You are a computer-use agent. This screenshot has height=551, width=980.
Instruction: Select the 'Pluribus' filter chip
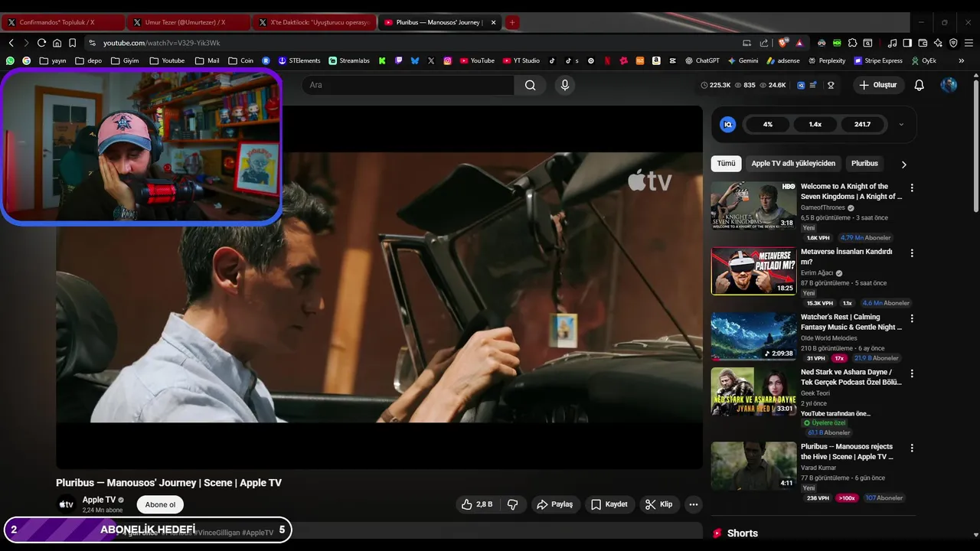pos(864,163)
